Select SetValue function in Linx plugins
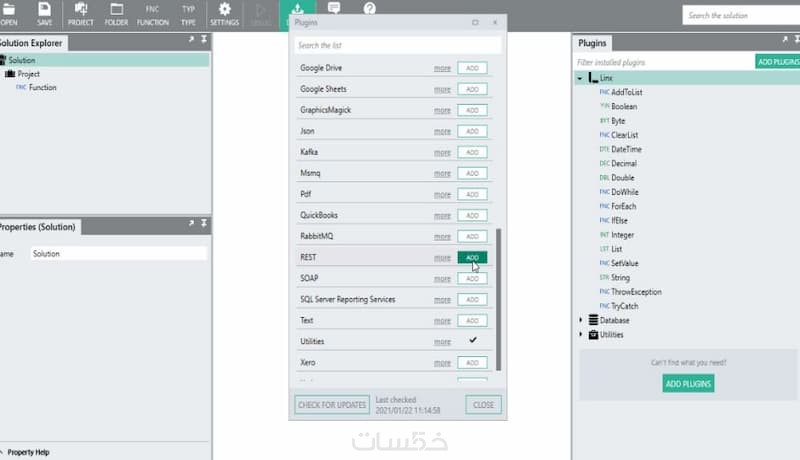This screenshot has width=800, height=460. click(619, 263)
